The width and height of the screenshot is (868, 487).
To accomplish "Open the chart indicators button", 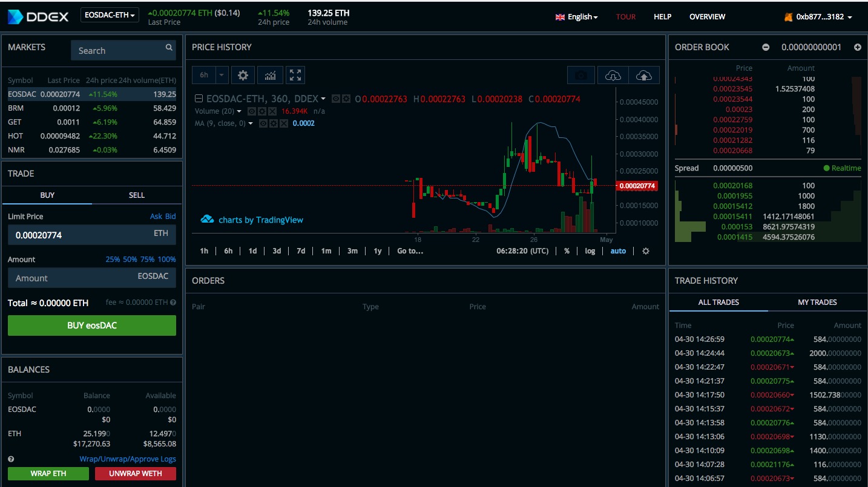I will click(270, 75).
